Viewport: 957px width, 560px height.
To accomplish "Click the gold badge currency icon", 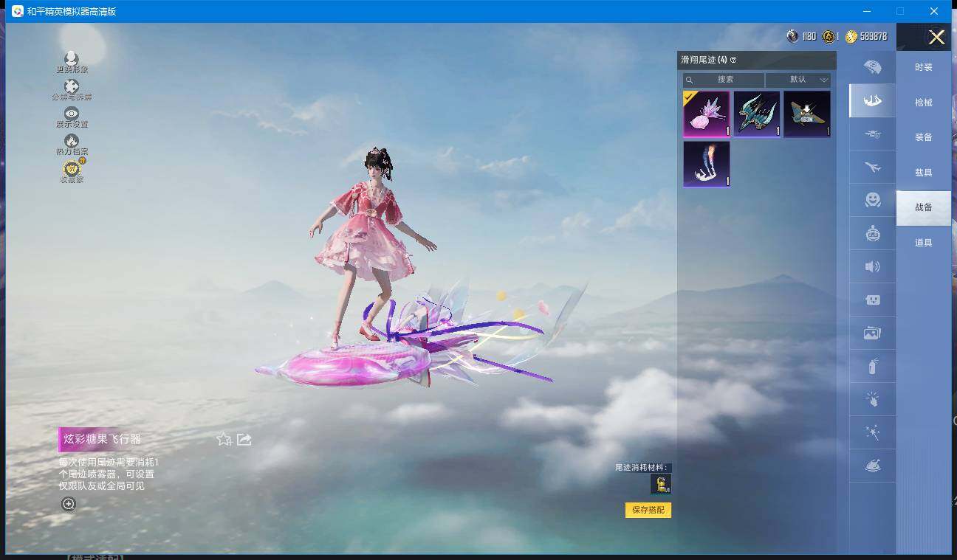I will click(829, 36).
